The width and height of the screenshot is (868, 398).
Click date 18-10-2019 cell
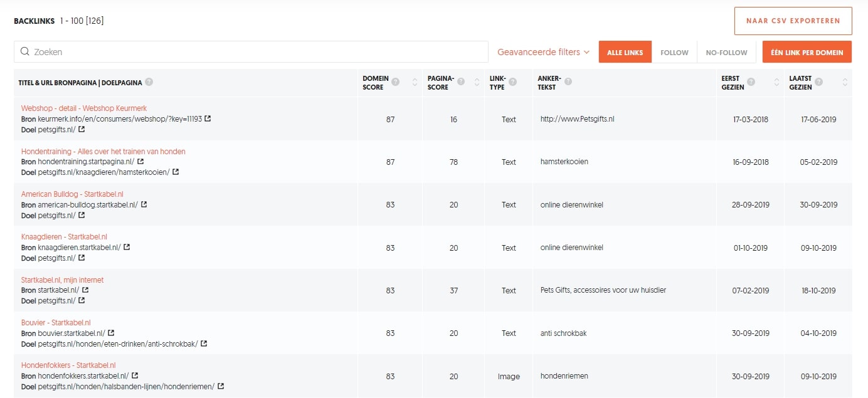818,290
